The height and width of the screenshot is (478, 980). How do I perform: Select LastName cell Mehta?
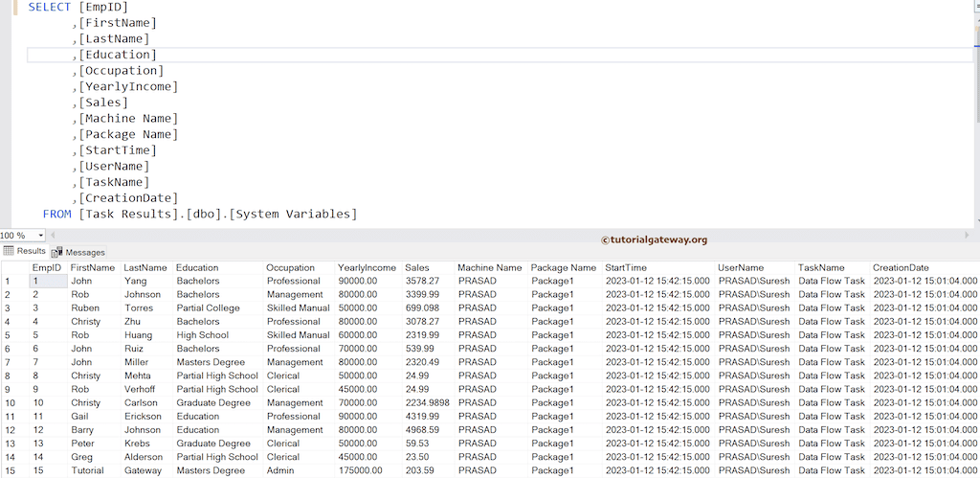146,376
